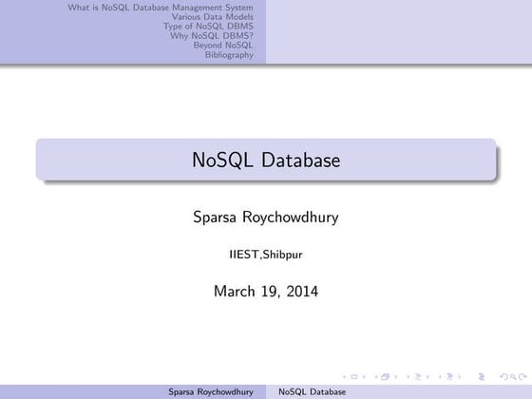Click the go back curved arrow icon
The height and width of the screenshot is (399, 532).
(504, 376)
